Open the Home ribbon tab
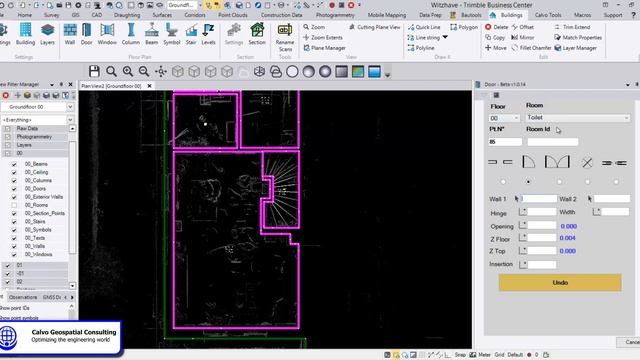640x360 pixels. pos(24,15)
